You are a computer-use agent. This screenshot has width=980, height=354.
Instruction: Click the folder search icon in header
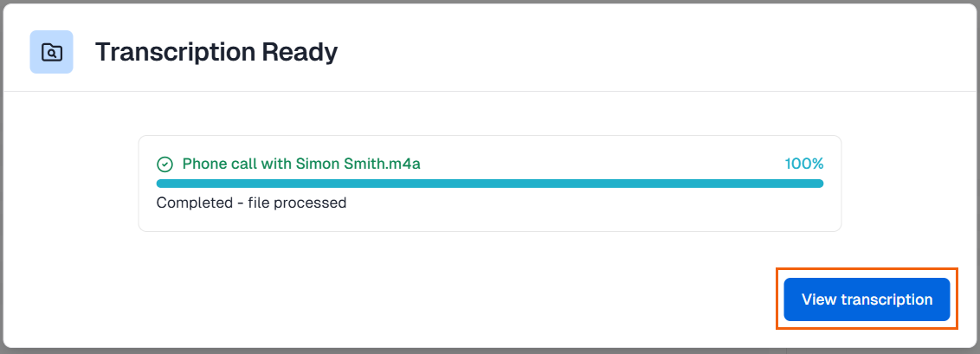51,52
